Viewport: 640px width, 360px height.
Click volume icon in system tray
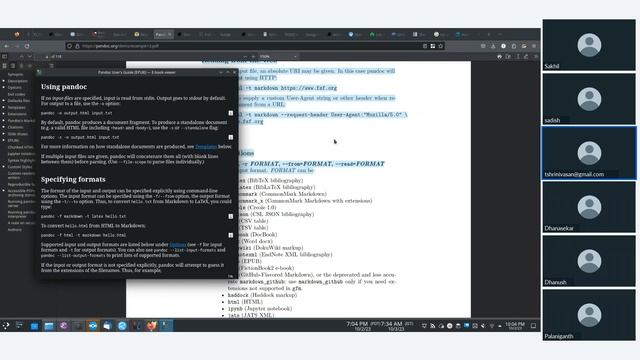coord(483,326)
